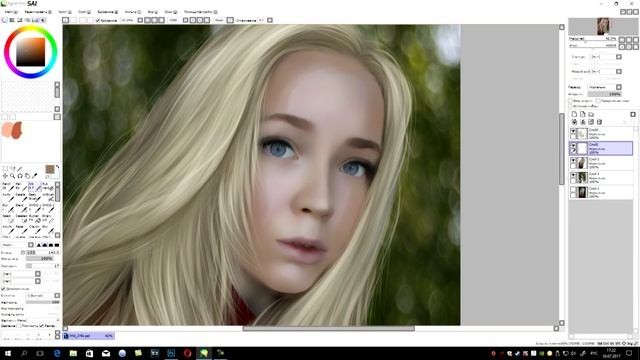Open the Windows Start menu
Image resolution: width=640 pixels, height=360 pixels.
pyautogui.click(x=7, y=353)
